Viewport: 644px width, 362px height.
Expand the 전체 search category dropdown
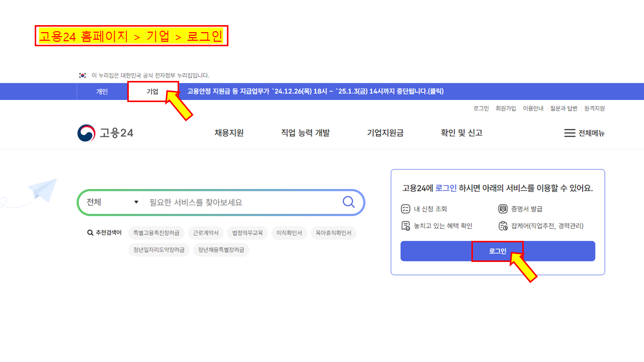pos(112,202)
